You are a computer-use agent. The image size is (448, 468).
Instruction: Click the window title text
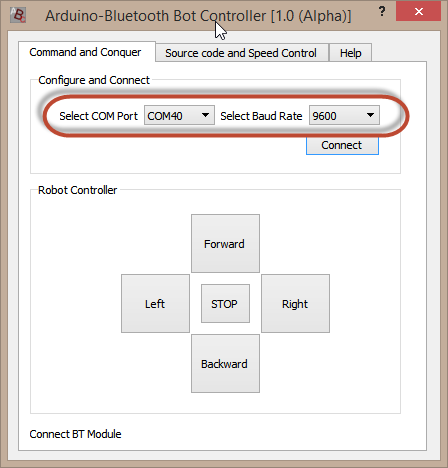(198, 16)
